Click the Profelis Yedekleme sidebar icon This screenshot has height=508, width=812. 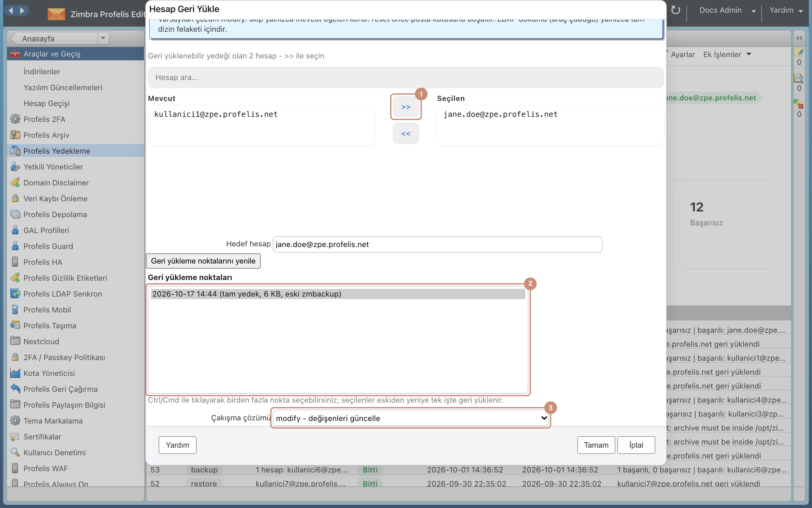(15, 150)
